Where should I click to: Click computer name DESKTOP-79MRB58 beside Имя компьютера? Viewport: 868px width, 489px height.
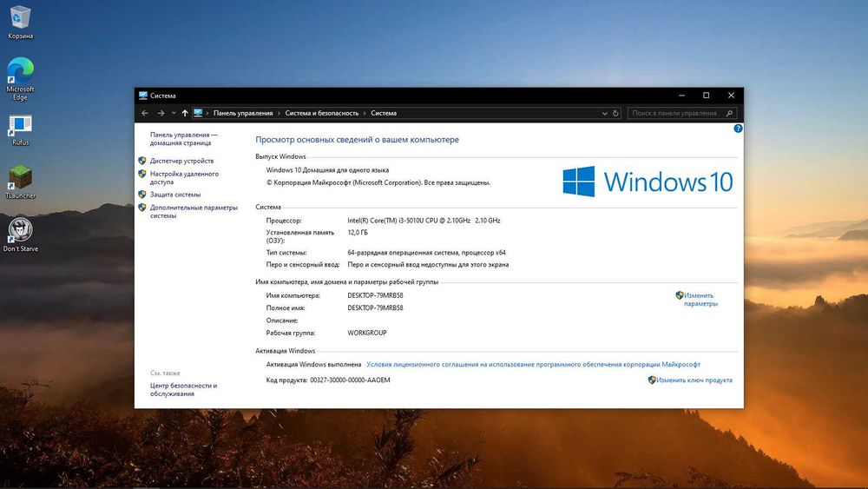point(375,295)
